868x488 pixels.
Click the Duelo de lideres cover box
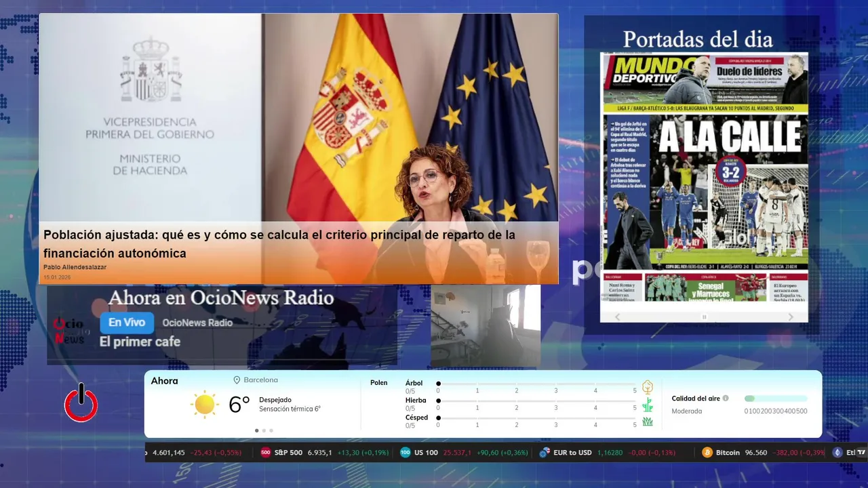(x=749, y=71)
